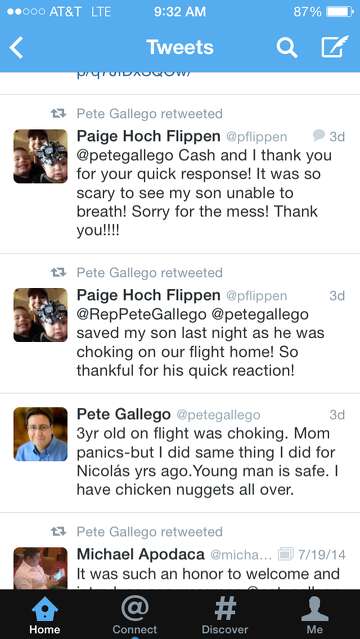Open the Michael Apodaca avatar thumbnail

click(x=40, y=568)
